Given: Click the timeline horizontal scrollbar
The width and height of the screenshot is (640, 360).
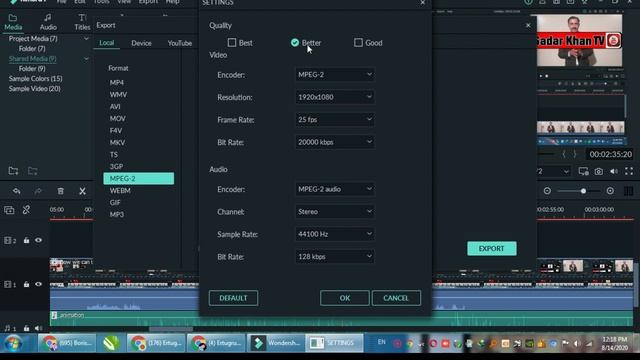Looking at the screenshot, I should (171, 329).
